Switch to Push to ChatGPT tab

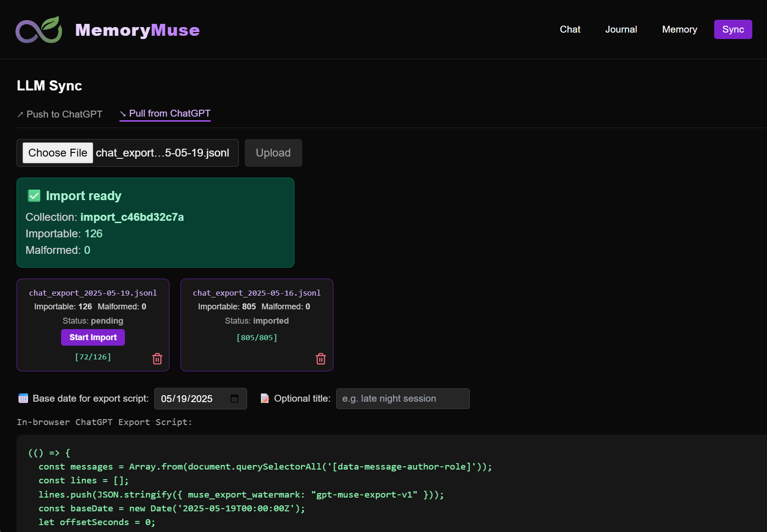(60, 114)
